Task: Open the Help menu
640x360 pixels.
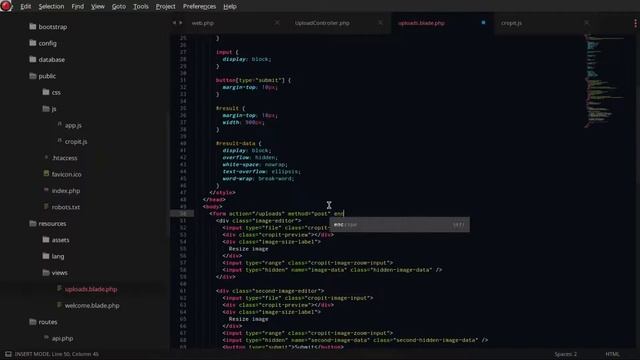Action: pyautogui.click(x=230, y=7)
